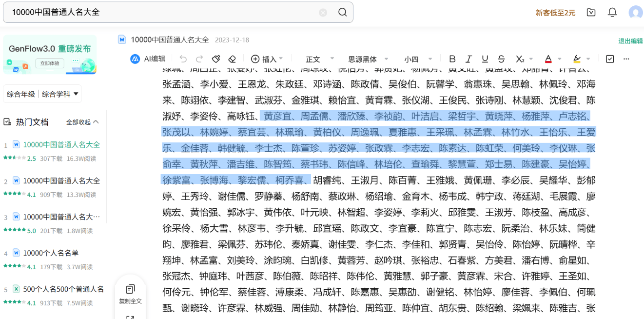
Task: Toggle italic formatting
Action: coord(468,59)
